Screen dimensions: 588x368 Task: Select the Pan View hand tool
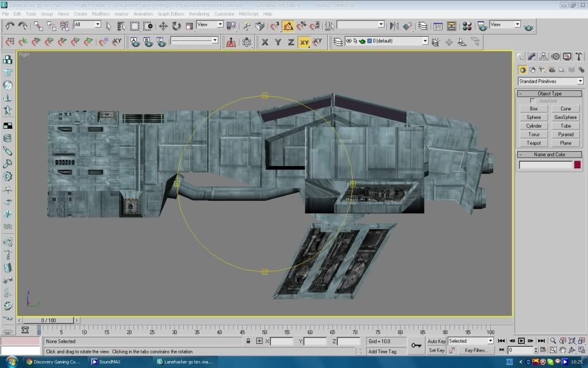click(x=563, y=350)
